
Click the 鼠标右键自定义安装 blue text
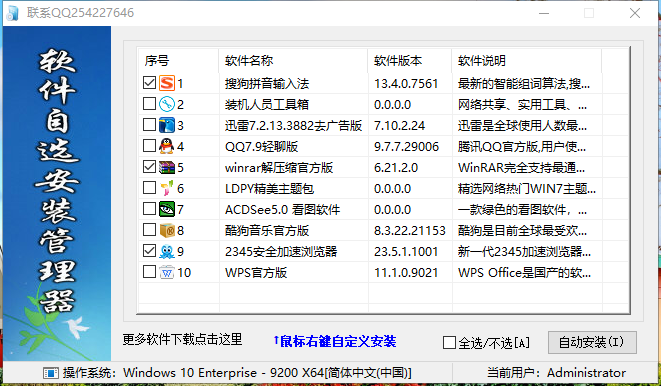click(335, 341)
